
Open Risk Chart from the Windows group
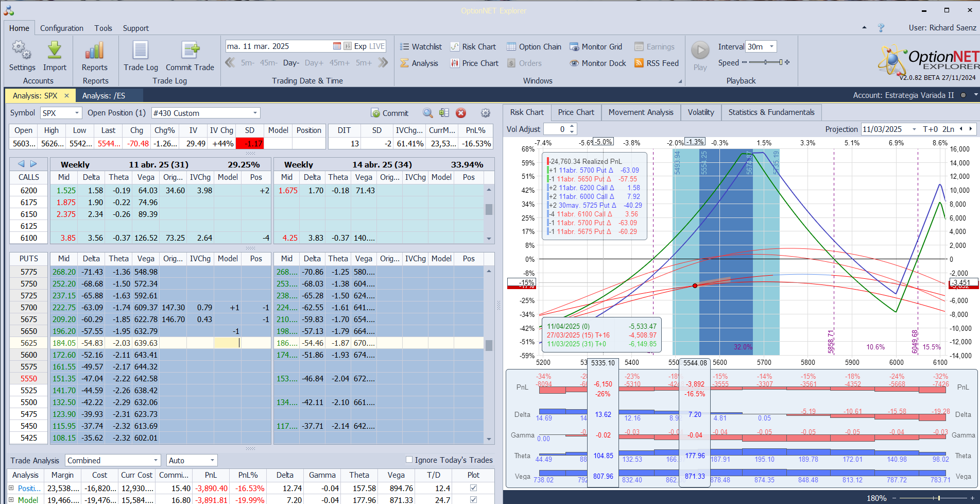click(x=473, y=46)
